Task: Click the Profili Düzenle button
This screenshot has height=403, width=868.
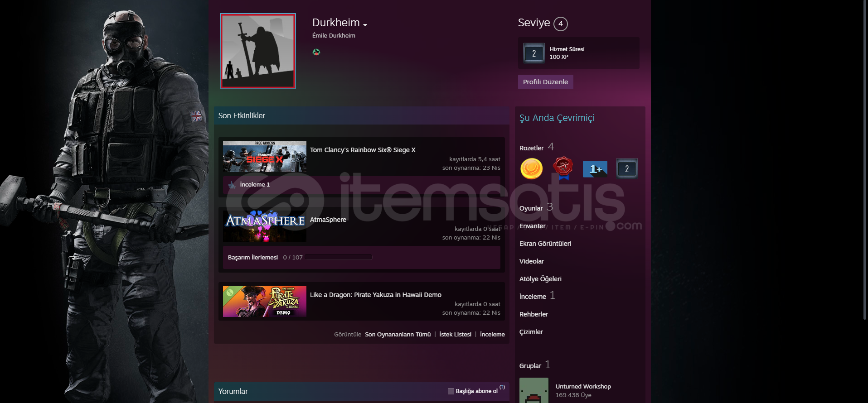Action: pyautogui.click(x=545, y=82)
